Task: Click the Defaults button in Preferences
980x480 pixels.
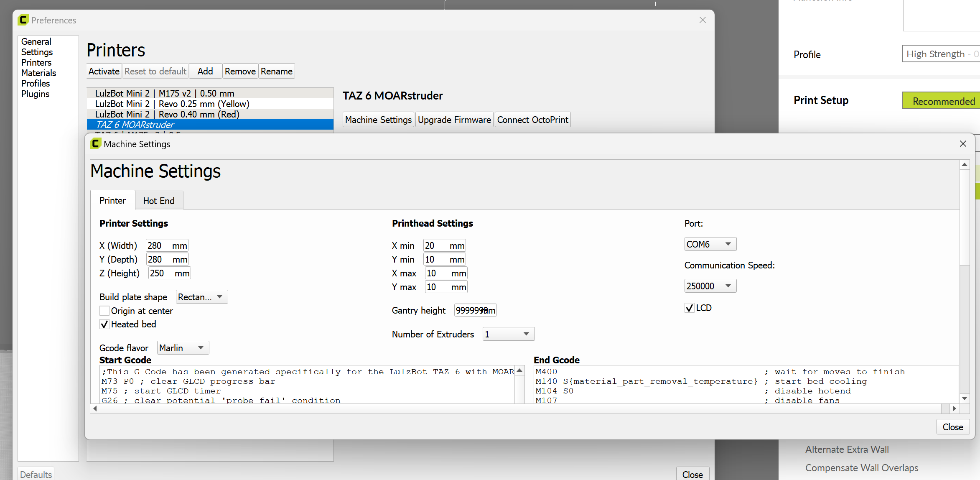Action: point(36,474)
